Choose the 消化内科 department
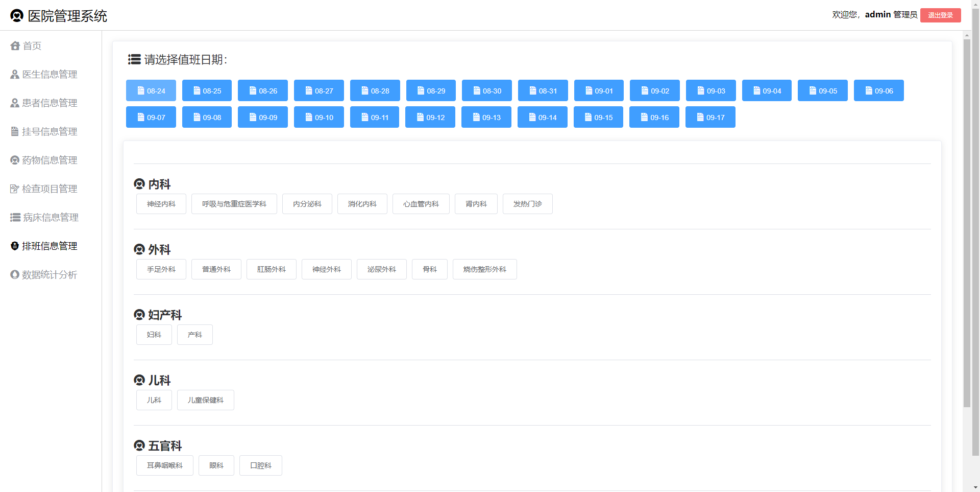The height and width of the screenshot is (492, 980). tap(362, 204)
